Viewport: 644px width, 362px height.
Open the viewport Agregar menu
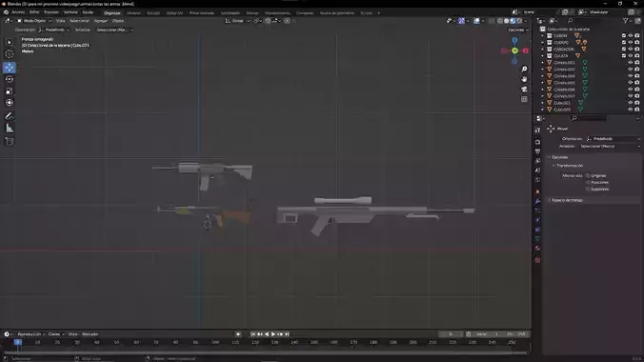(101, 21)
